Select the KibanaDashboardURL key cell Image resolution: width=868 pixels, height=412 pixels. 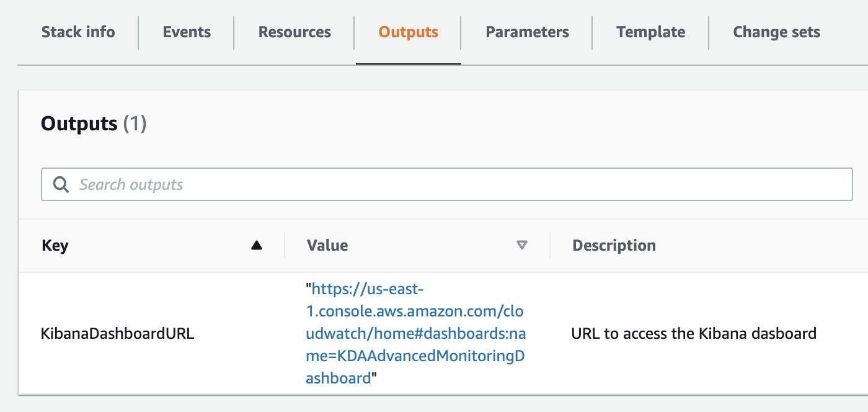pos(118,334)
